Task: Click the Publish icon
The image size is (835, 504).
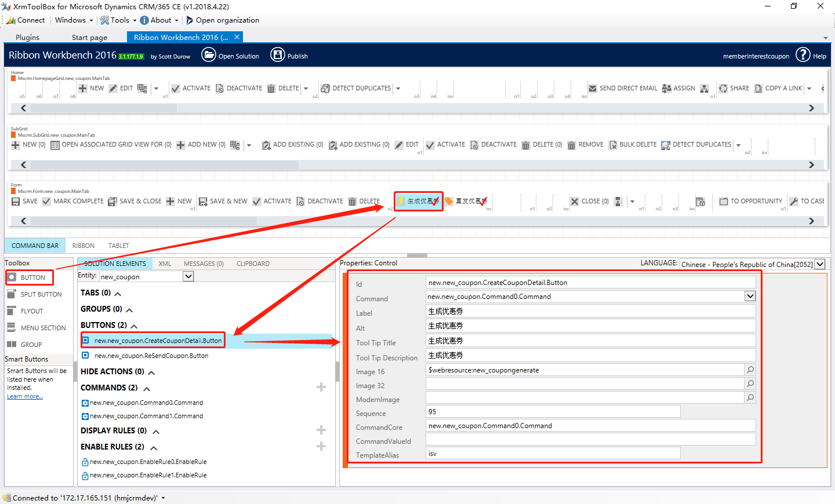Action: click(278, 54)
